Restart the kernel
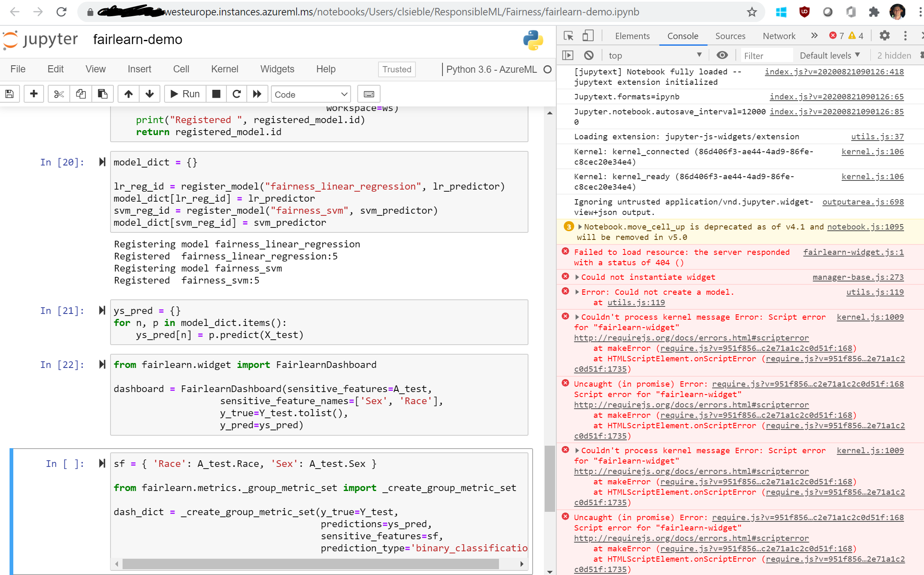The width and height of the screenshot is (924, 575). pos(237,94)
